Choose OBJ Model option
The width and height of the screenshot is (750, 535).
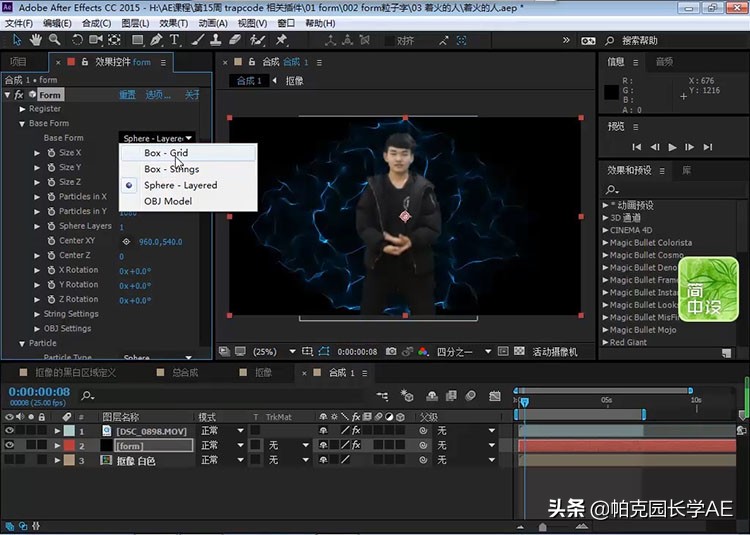(188, 201)
